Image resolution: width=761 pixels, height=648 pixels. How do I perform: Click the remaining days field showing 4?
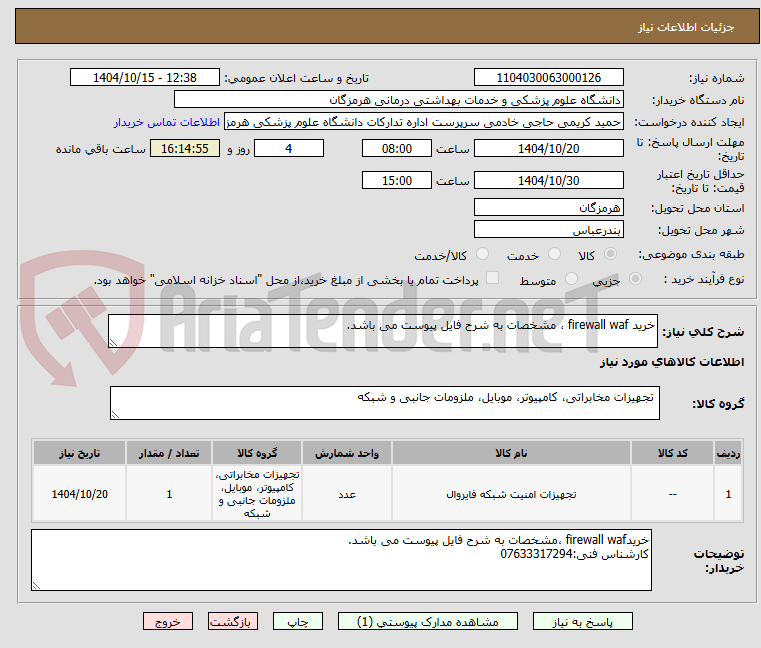click(289, 149)
